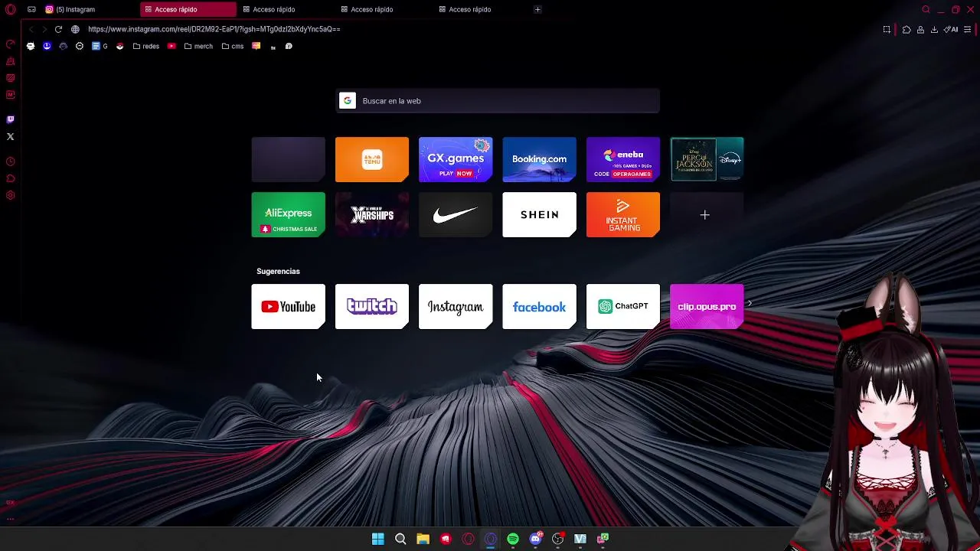980x551 pixels.
Task: Click the Sugerencias heading
Action: [x=278, y=272]
